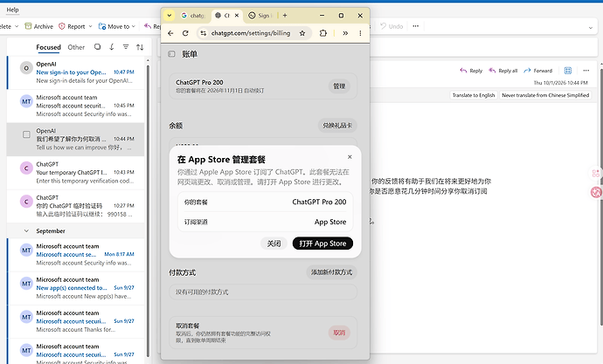This screenshot has height=364, width=603.
Task: Click Reply all in the reading pane
Action: click(x=503, y=71)
